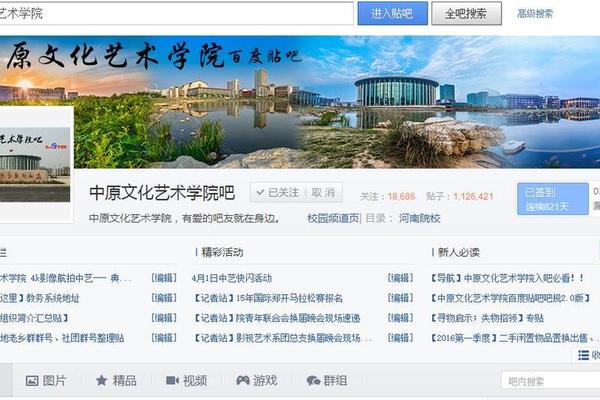
Task: Click the 全吧搜索 button
Action: tap(466, 14)
